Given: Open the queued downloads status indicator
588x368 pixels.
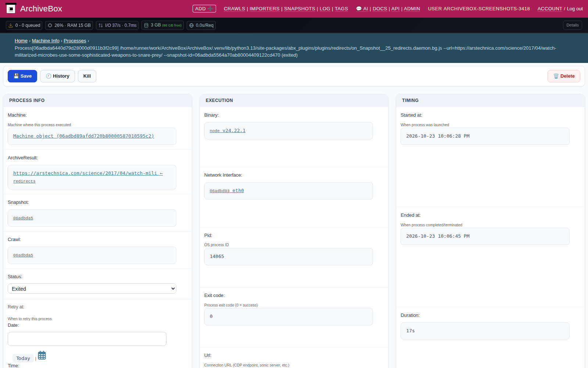Looking at the screenshot, I should pyautogui.click(x=24, y=25).
